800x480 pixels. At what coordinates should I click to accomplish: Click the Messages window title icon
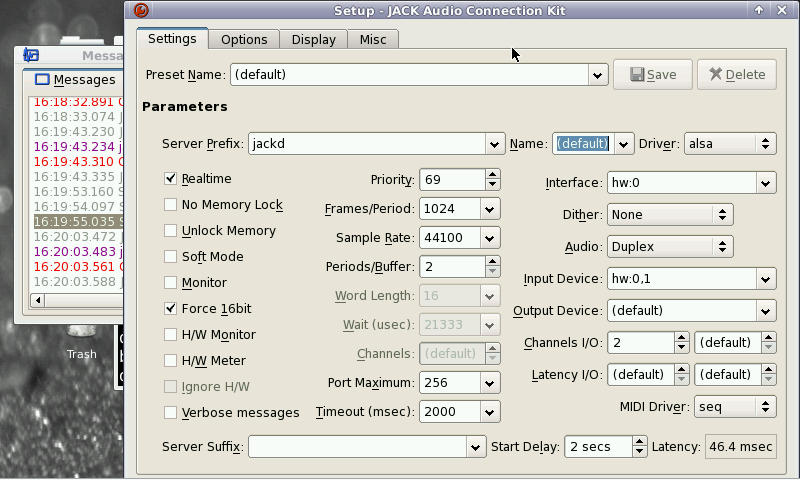point(31,55)
